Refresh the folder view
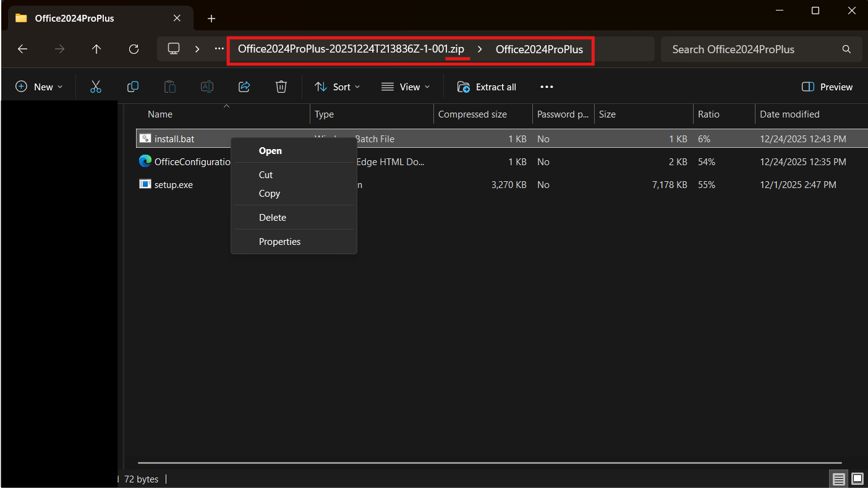This screenshot has height=488, width=868. 134,49
